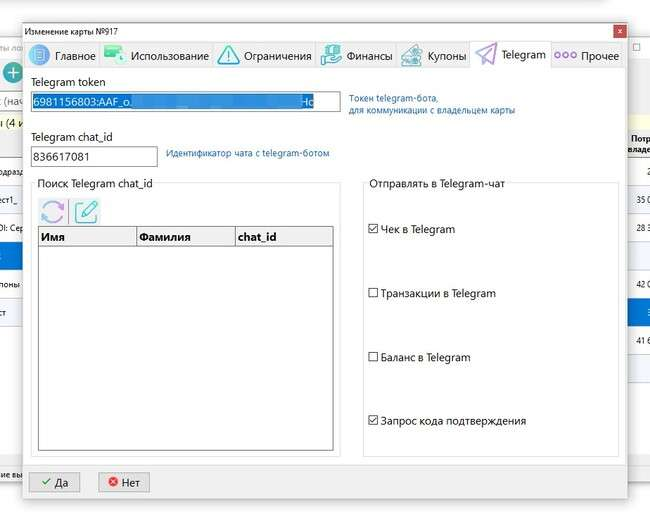Go to the Финансы tab
The width and height of the screenshot is (650, 514).
356,56
